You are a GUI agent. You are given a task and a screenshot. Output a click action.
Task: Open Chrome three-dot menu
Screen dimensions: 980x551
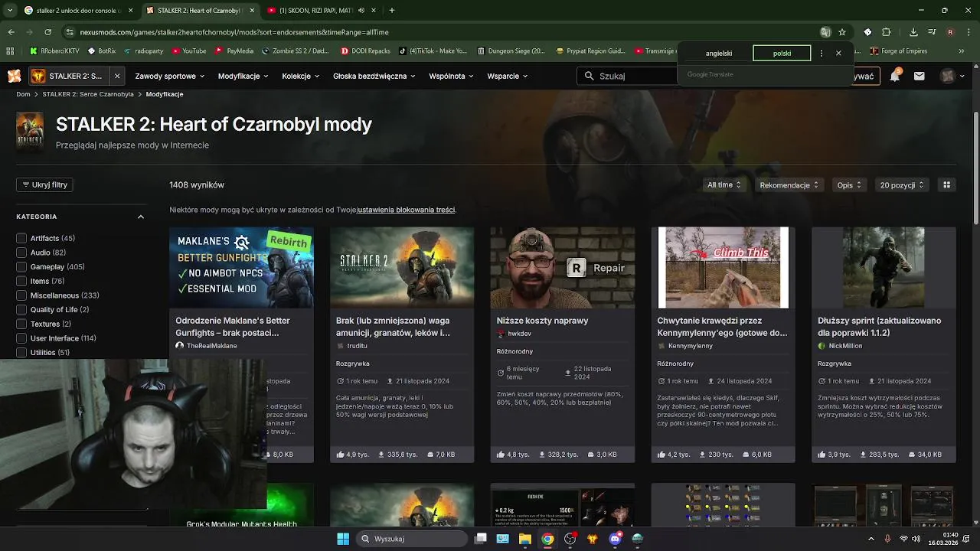968,32
